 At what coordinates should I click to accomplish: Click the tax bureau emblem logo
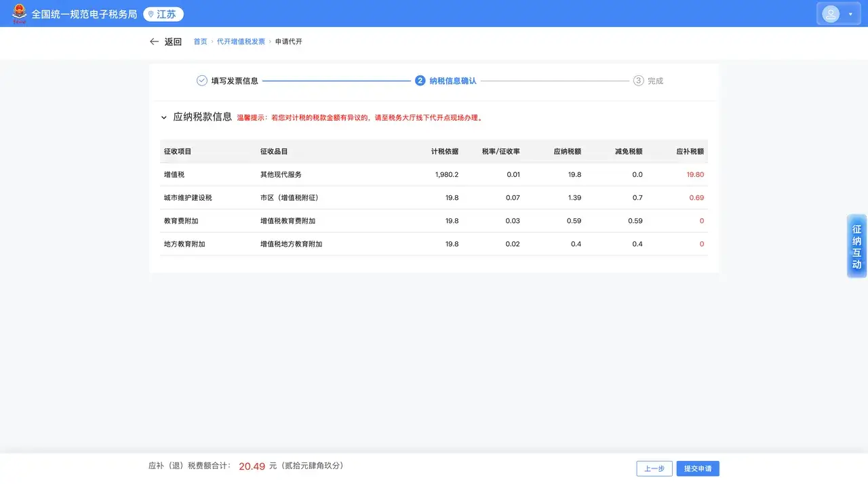(x=20, y=14)
